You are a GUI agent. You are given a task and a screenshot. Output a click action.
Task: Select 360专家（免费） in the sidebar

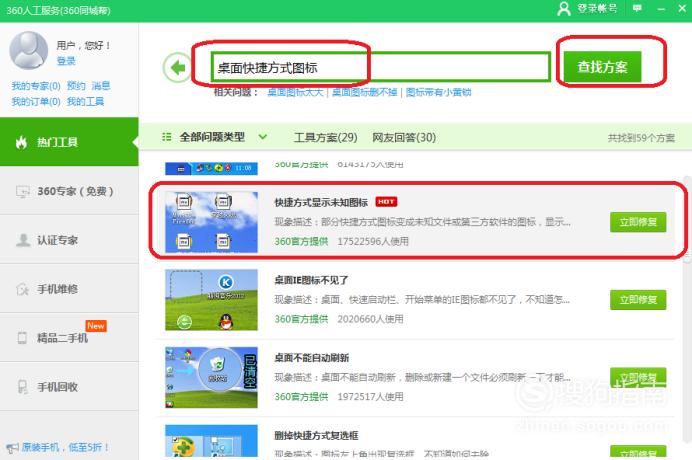[x=69, y=191]
